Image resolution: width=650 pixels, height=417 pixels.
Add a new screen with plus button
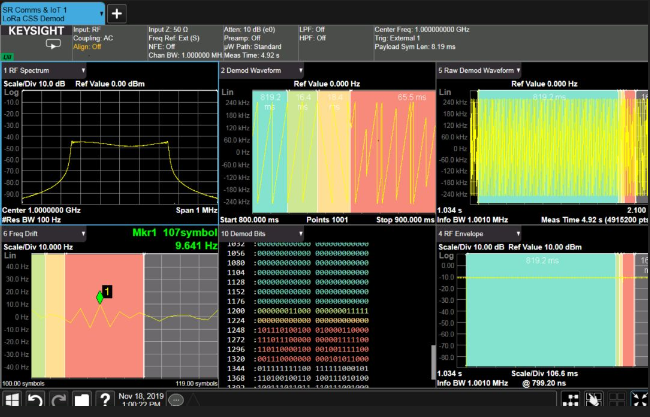pos(116,13)
